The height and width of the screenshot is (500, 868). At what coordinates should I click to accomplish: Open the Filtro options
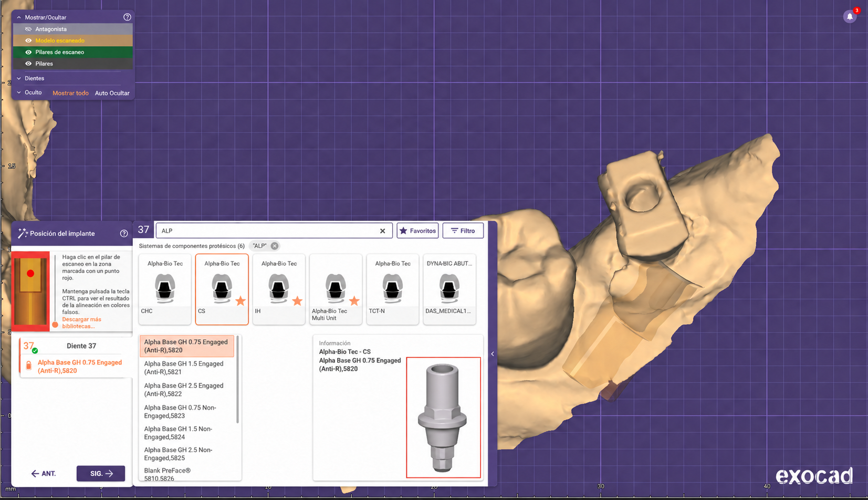pos(463,231)
